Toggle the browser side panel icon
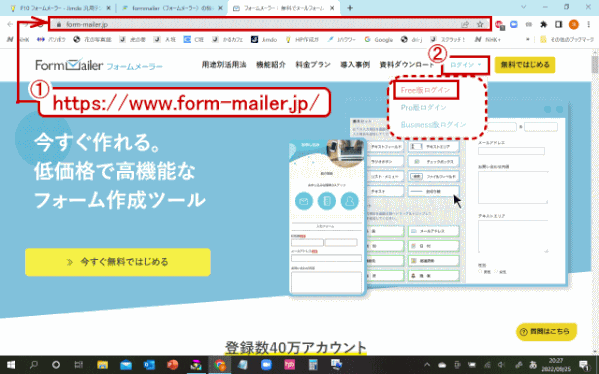The image size is (599, 374). (559, 24)
